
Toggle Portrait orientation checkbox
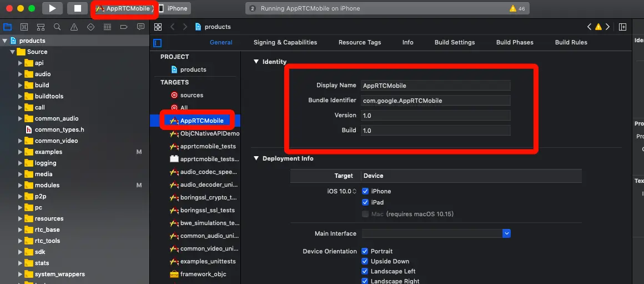(365, 251)
